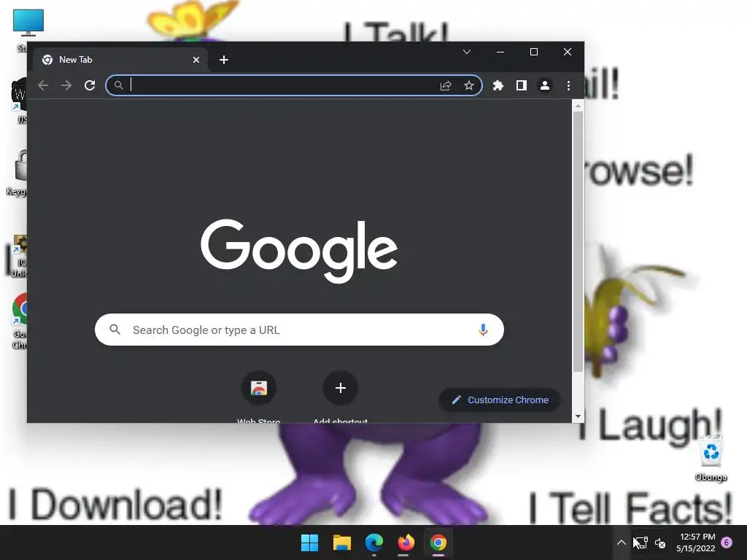Open the Extensions puzzle icon

point(498,85)
